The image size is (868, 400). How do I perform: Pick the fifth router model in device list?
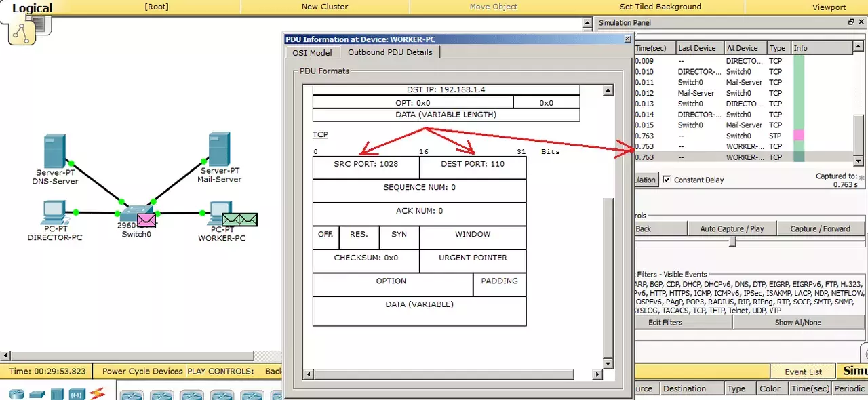[252, 395]
